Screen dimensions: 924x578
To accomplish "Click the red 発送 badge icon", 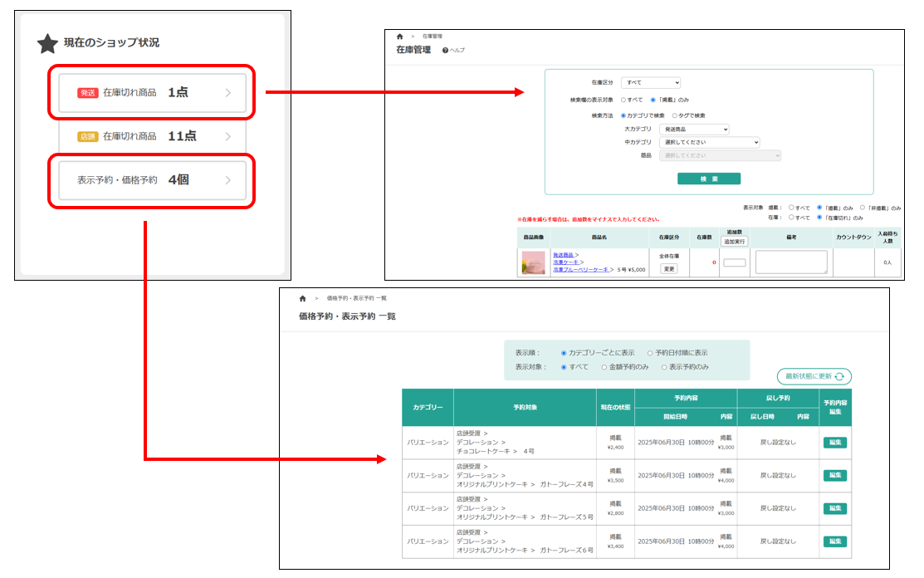I will tap(87, 93).
